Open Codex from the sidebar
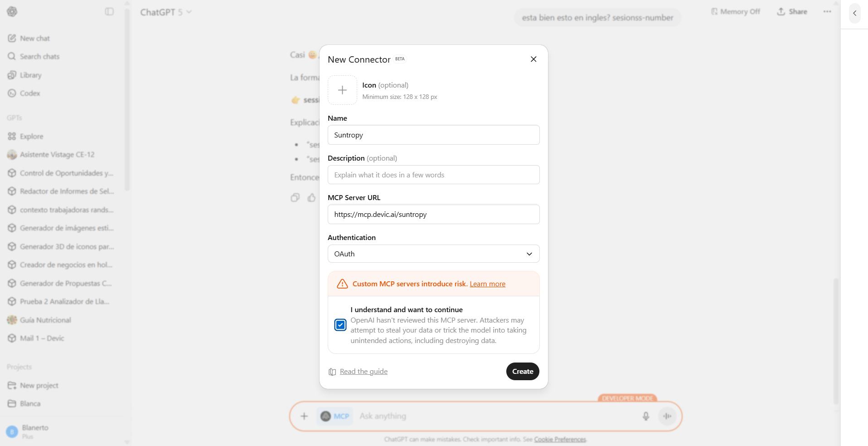Screen dimensions: 868x446 (29, 93)
